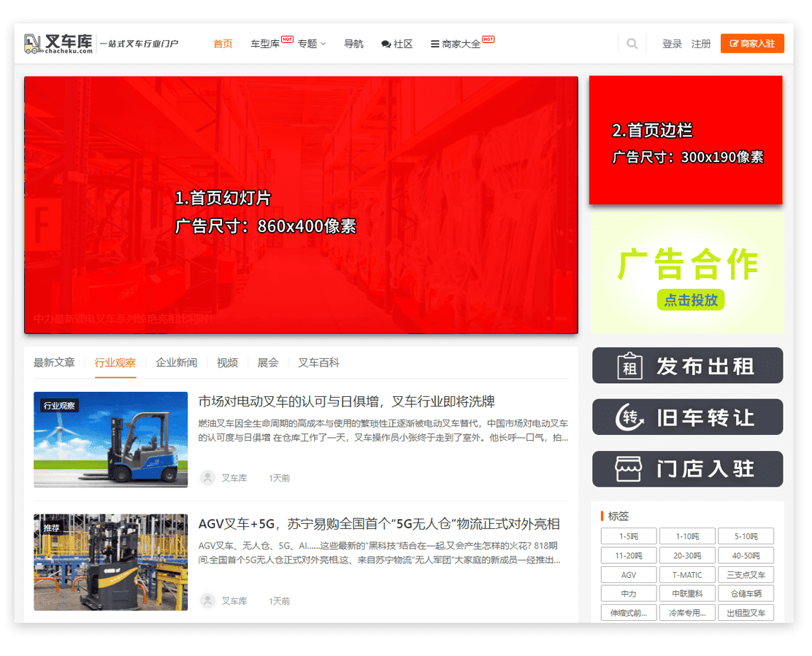The image size is (812, 656).
Task: Click the 社区 chat bubble icon
Action: point(386,44)
